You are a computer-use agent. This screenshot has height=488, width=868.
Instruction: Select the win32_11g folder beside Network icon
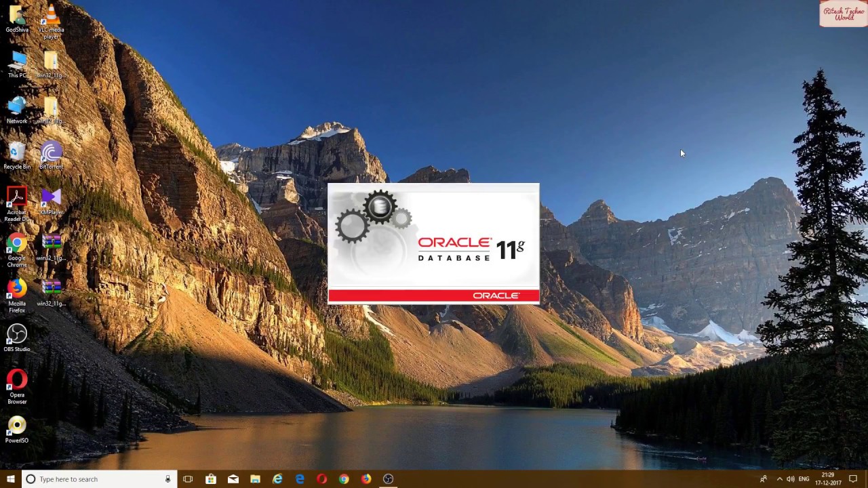click(x=51, y=111)
